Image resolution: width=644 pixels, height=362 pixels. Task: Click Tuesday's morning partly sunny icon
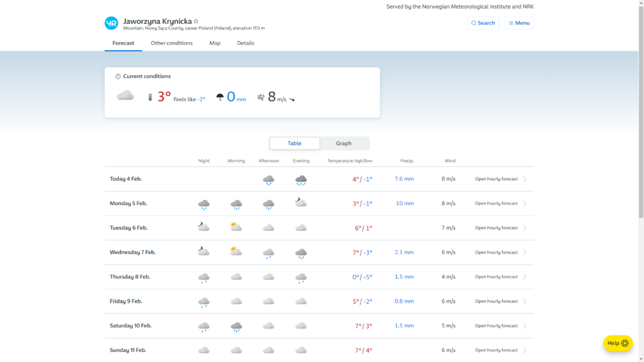pos(236,227)
